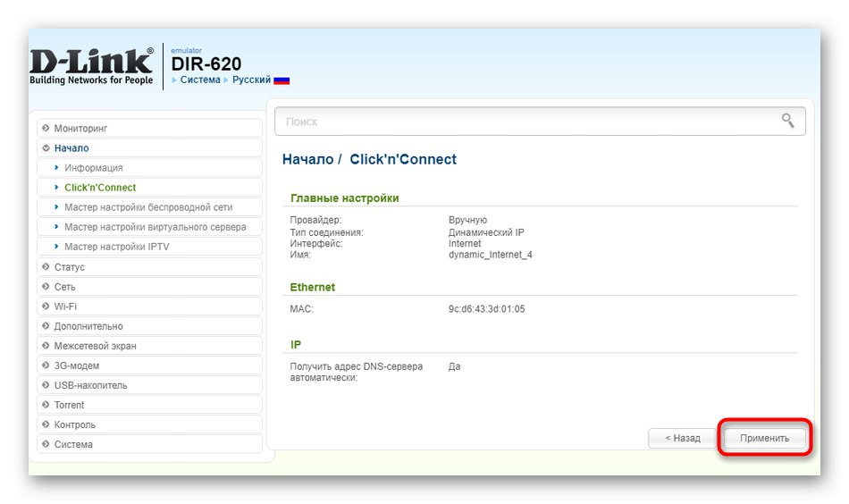This screenshot has height=504, width=849.
Task: Open the Torrent menu label
Action: point(69,405)
